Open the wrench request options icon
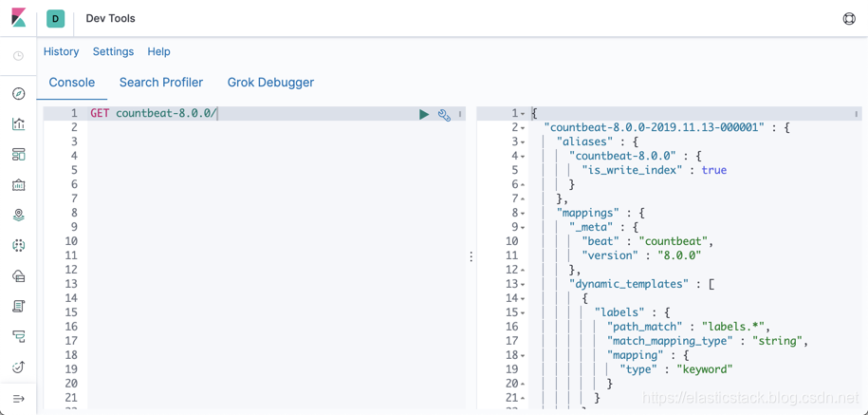This screenshot has width=868, height=415. pyautogui.click(x=444, y=115)
